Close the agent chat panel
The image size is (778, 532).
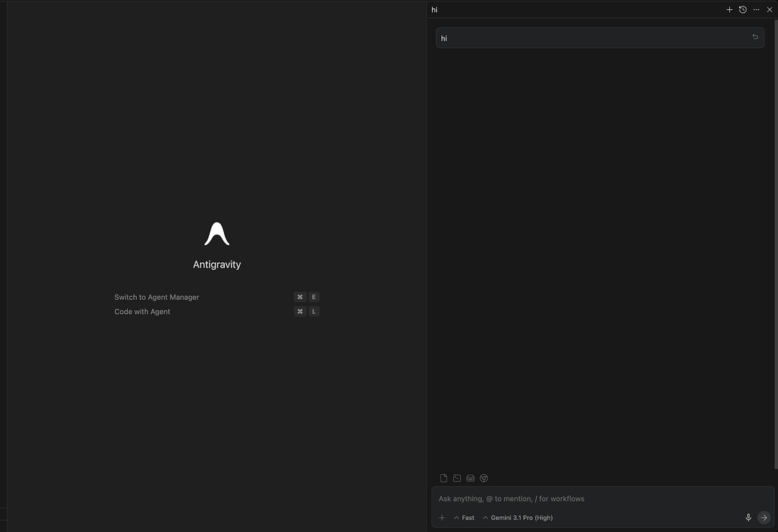(770, 10)
